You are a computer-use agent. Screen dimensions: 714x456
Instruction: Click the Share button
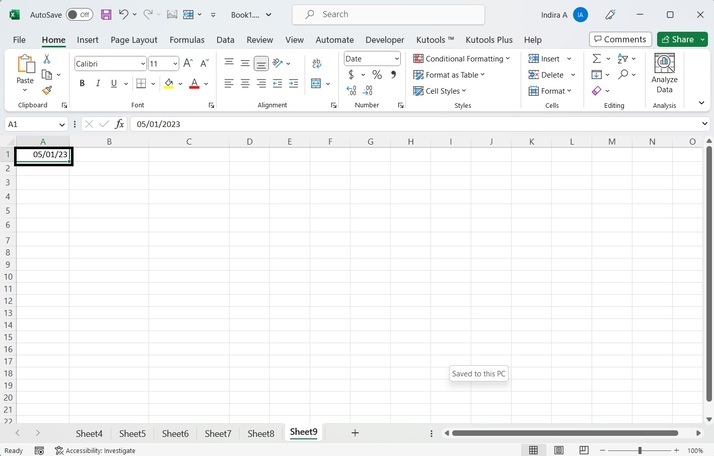[x=682, y=39]
